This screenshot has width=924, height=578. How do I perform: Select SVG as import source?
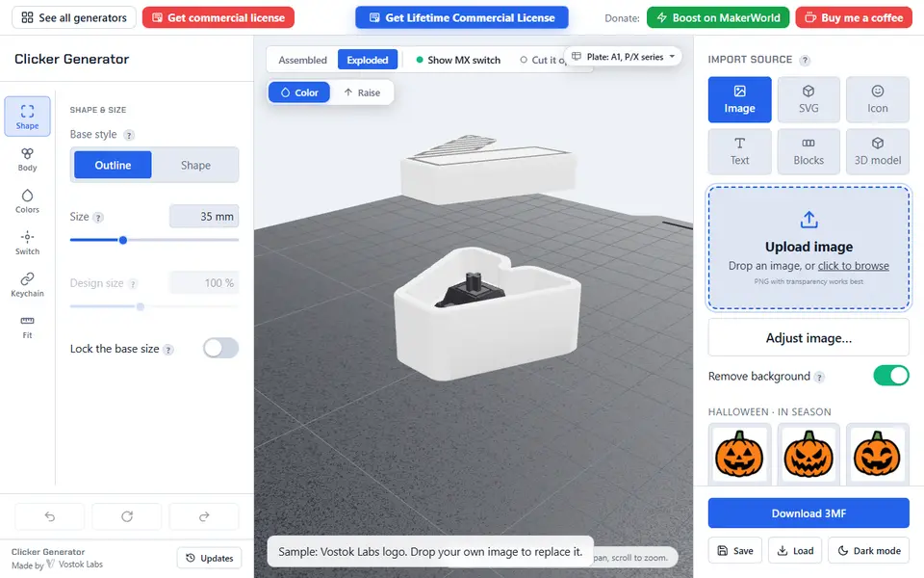coord(808,99)
